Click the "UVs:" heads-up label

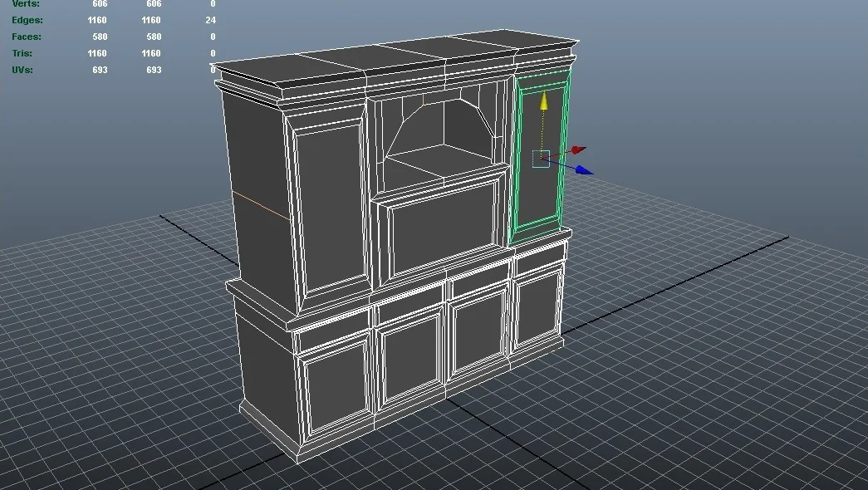[x=22, y=70]
